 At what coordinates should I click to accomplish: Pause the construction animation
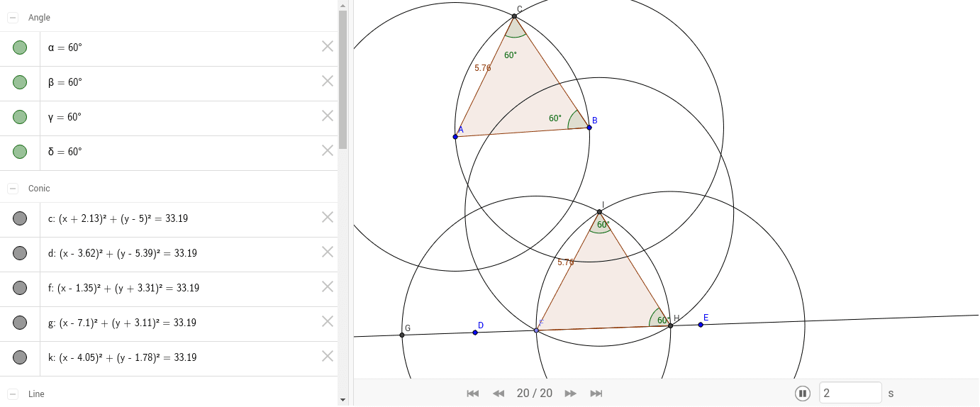click(803, 393)
